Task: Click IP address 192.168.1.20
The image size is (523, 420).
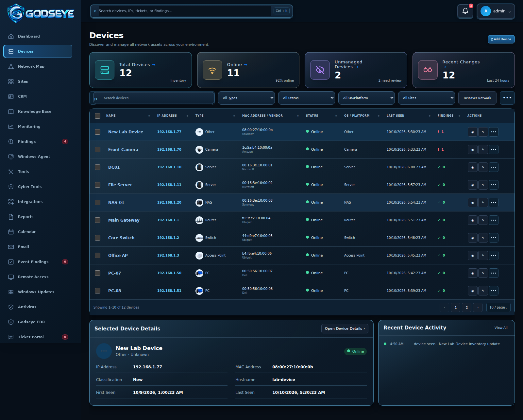Action: (x=169, y=203)
